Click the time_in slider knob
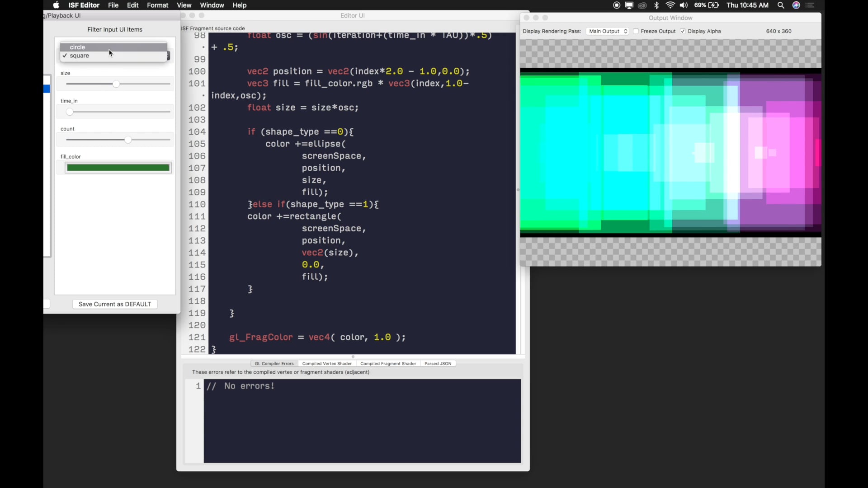This screenshot has width=868, height=488. tap(69, 112)
